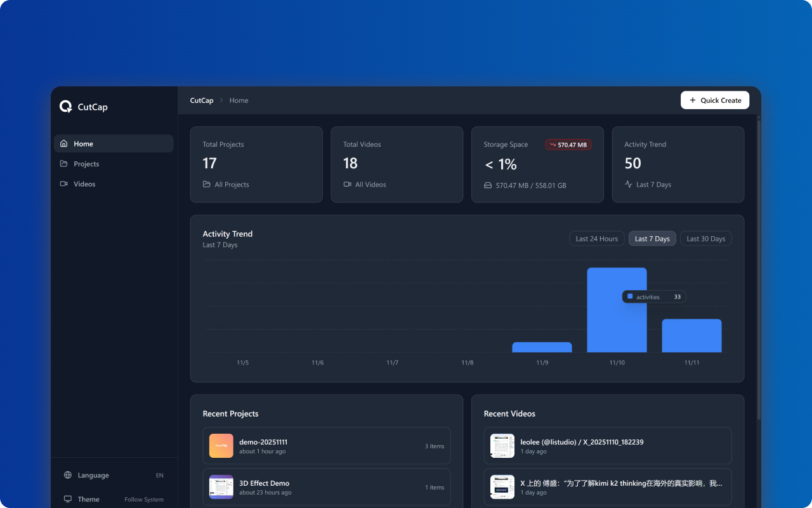Open Videos via the camera icon
This screenshot has width=812, height=508.
(x=64, y=184)
